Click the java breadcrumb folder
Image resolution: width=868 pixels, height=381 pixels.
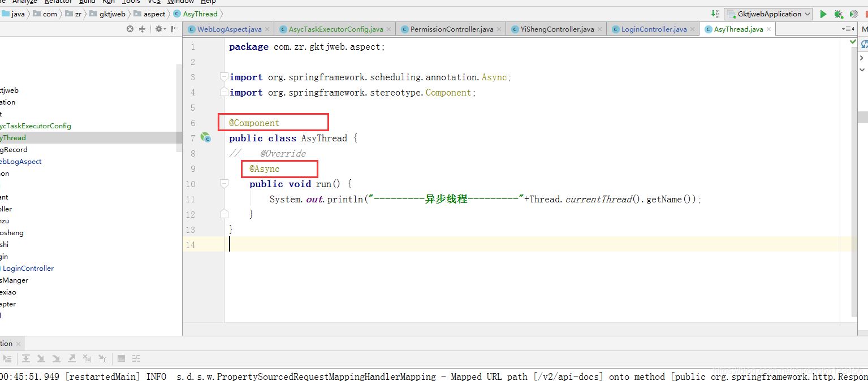tap(12, 14)
